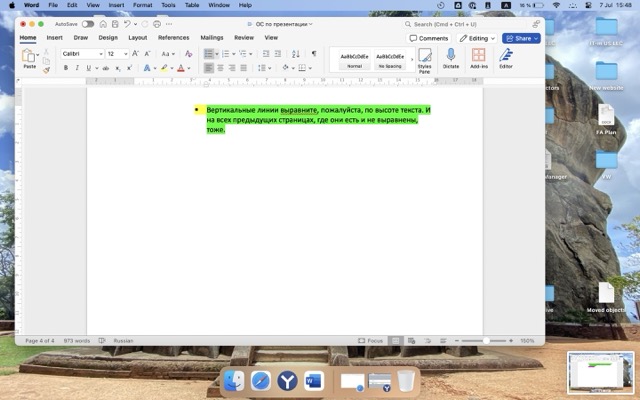This screenshot has height=400, width=640.
Task: Click the Comments button
Action: click(428, 38)
